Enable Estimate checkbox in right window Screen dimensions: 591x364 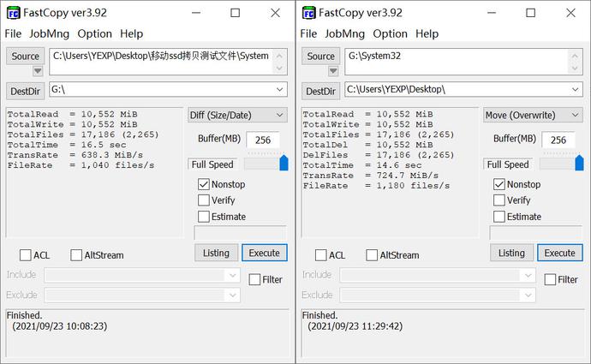tap(499, 217)
